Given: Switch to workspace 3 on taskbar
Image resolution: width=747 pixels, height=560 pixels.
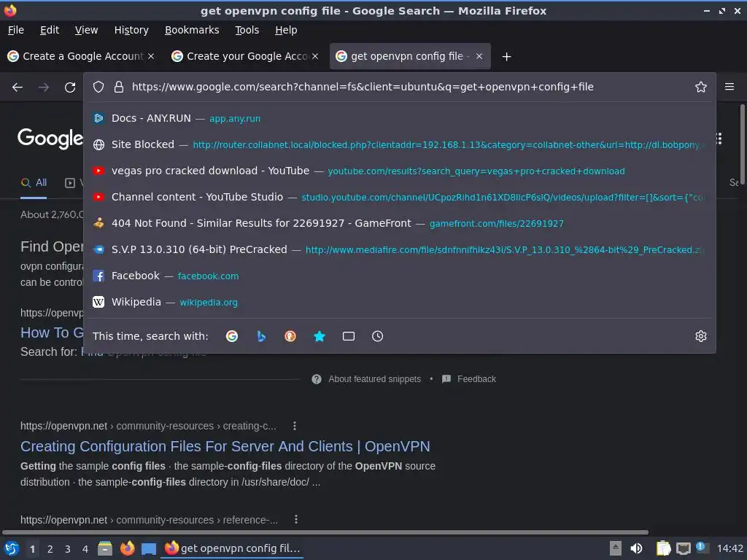Looking at the screenshot, I should pos(68,549).
